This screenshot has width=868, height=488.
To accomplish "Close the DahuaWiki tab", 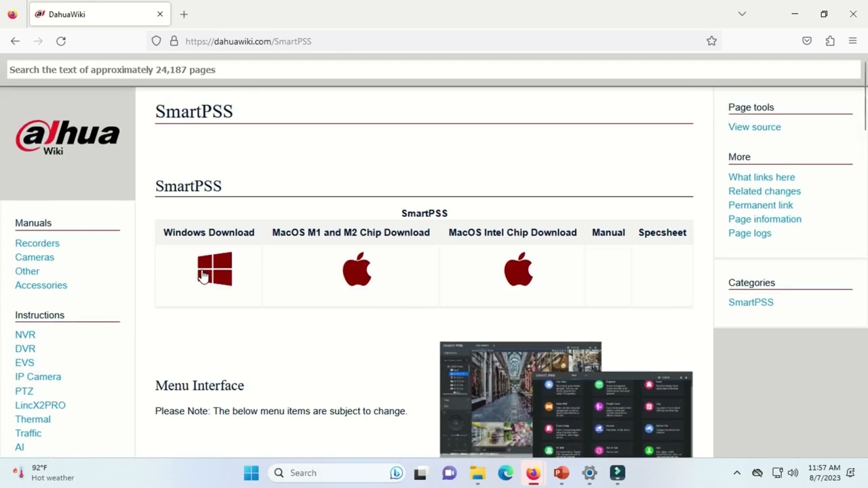I will point(160,14).
